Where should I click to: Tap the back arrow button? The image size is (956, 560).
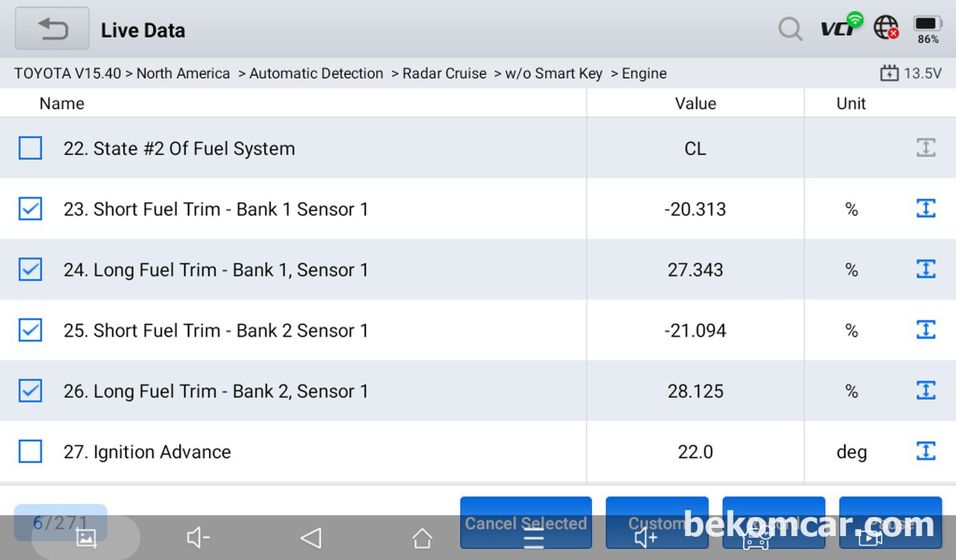53,29
